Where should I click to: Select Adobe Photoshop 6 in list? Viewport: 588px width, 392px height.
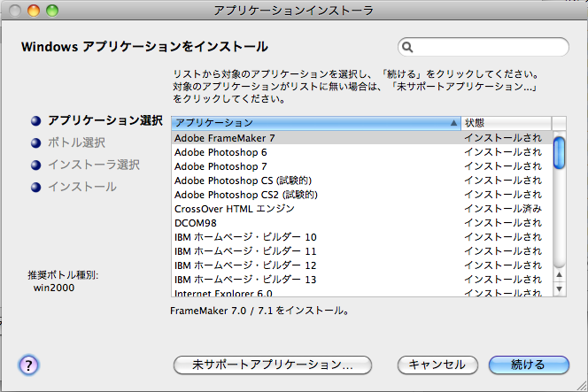click(x=361, y=152)
